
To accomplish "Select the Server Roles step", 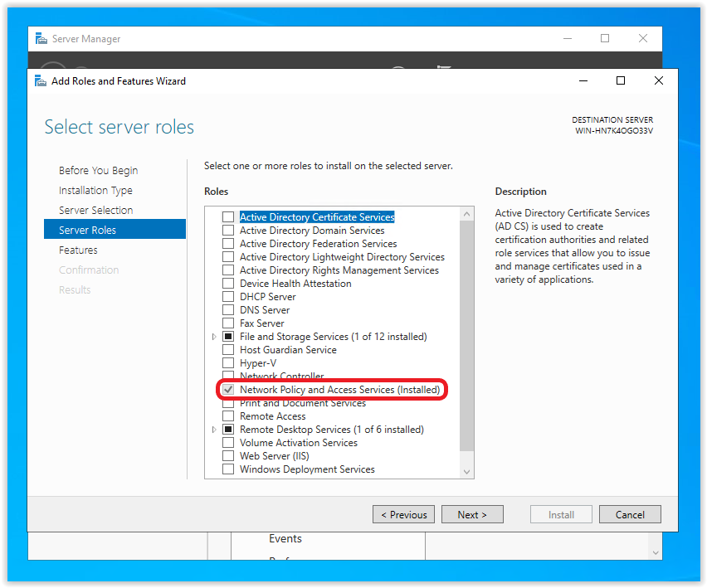I will tap(115, 229).
